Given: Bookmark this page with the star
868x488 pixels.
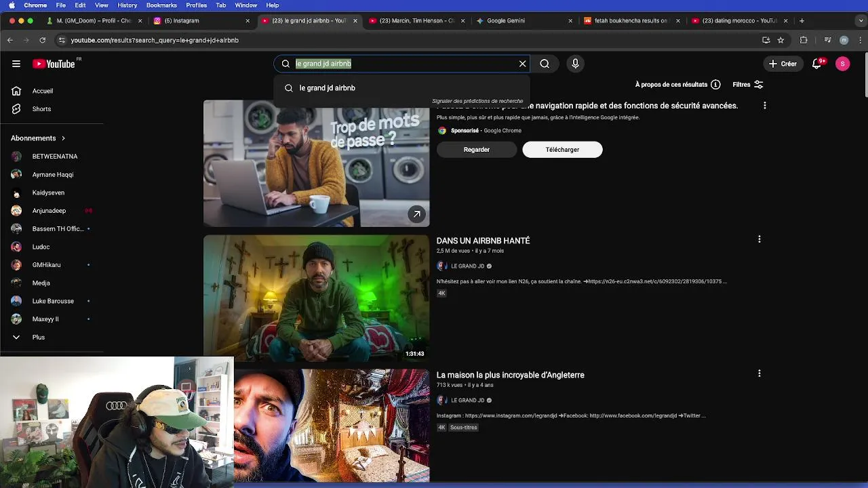Looking at the screenshot, I should point(781,40).
